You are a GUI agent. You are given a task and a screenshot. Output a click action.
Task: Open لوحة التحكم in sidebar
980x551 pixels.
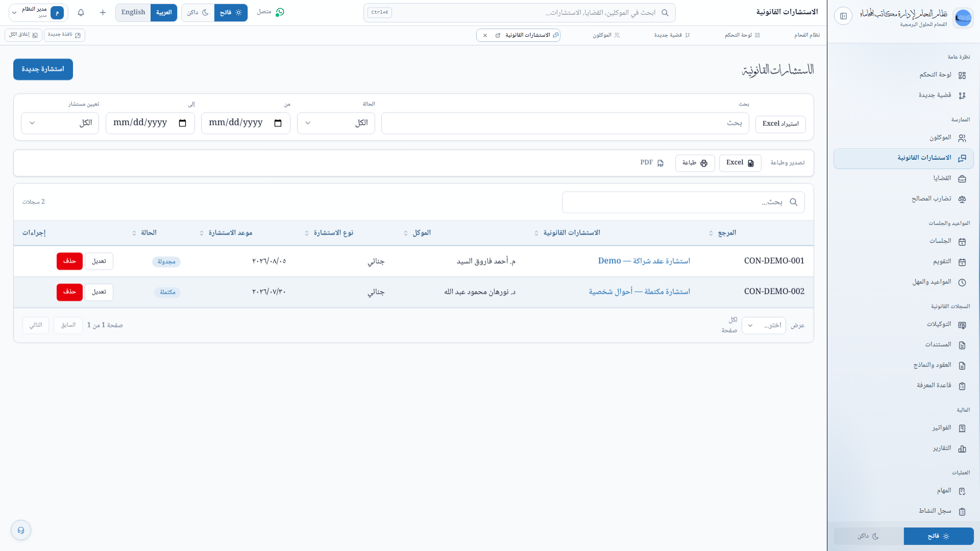pos(903,75)
